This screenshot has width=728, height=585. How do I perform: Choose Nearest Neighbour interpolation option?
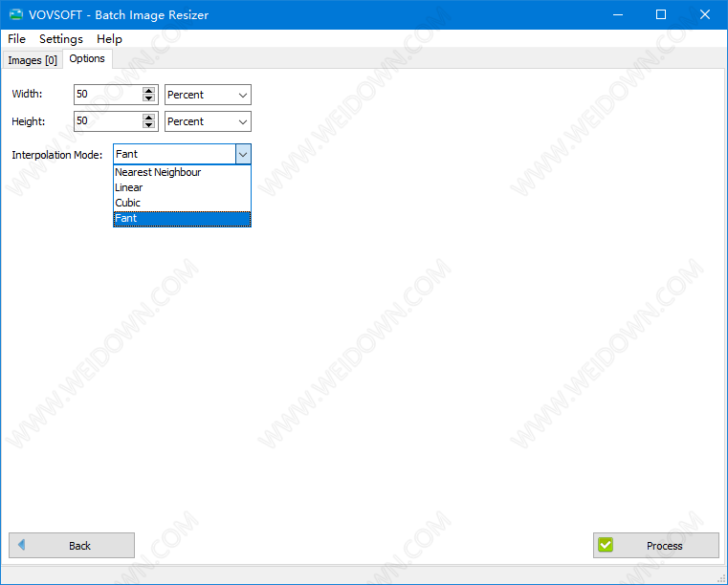(182, 172)
